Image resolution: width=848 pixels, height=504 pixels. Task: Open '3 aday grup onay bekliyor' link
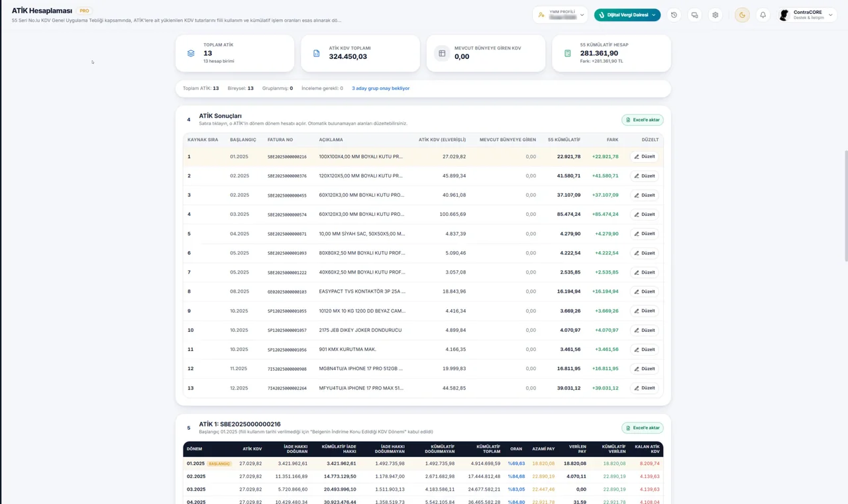click(381, 88)
